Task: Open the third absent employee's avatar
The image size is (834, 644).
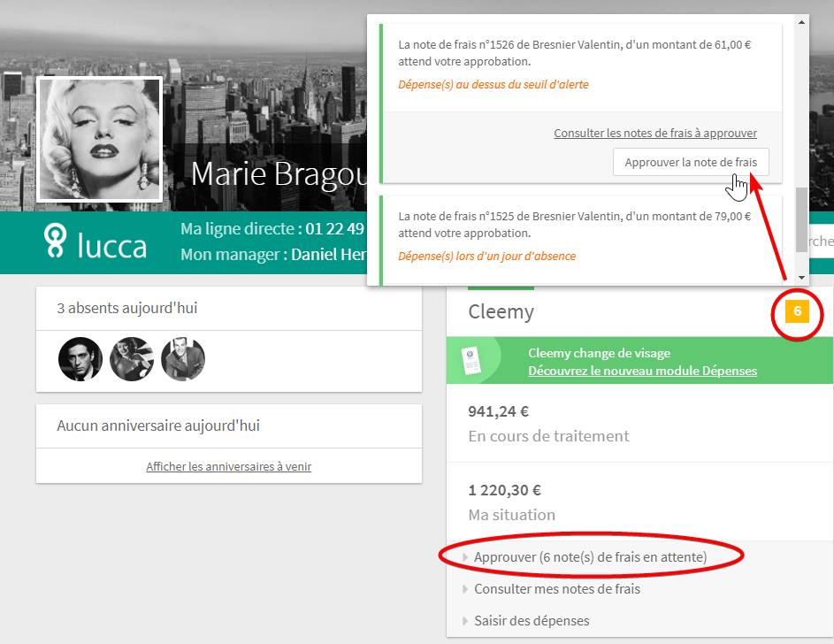Action: point(182,359)
